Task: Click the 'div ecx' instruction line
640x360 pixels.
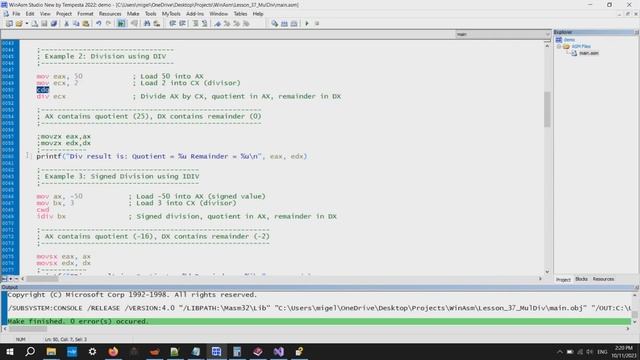Action: click(51, 96)
